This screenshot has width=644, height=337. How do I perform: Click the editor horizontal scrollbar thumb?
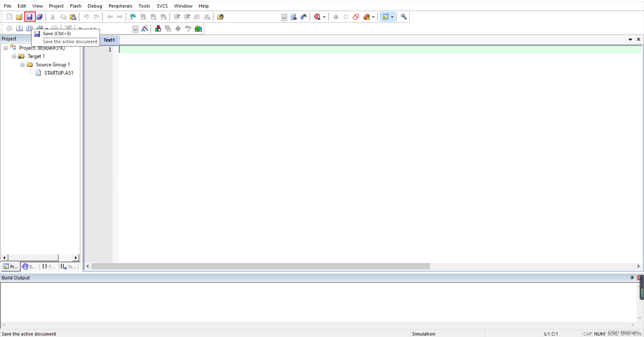pos(261,266)
